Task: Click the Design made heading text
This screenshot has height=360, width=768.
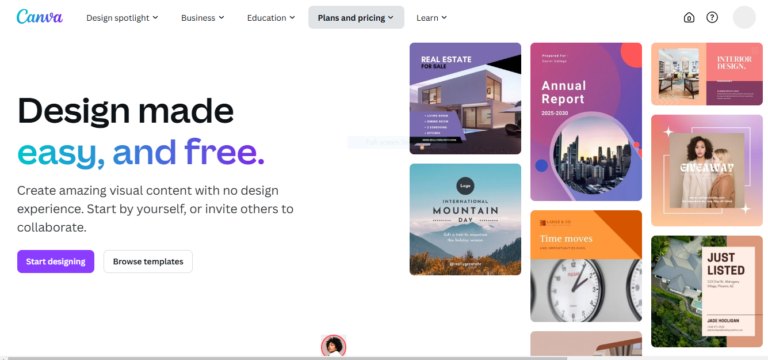Action: pos(125,111)
